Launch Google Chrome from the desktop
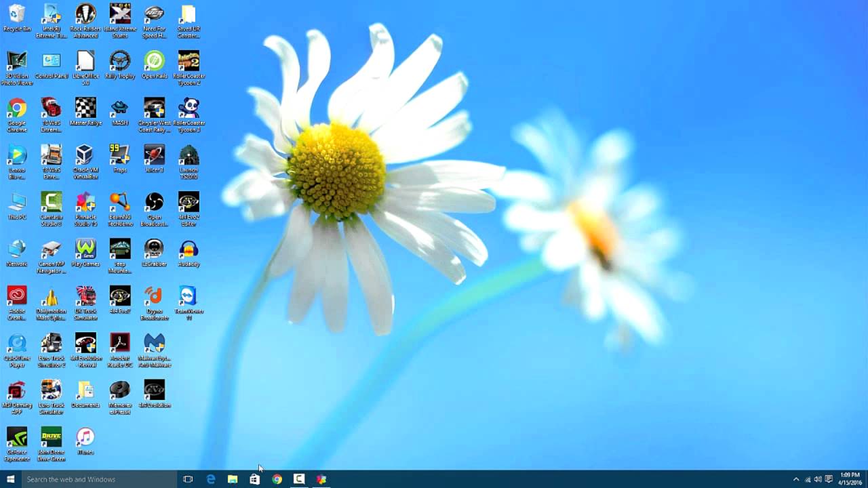Viewport: 868px width, 488px height. [x=17, y=115]
